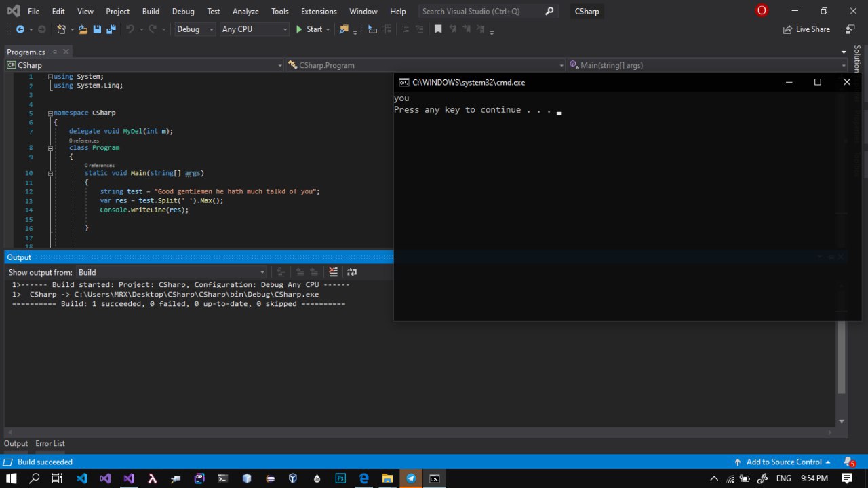The height and width of the screenshot is (488, 868).
Task: Toggle Word Wrap in the Output panel
Action: pos(352,272)
